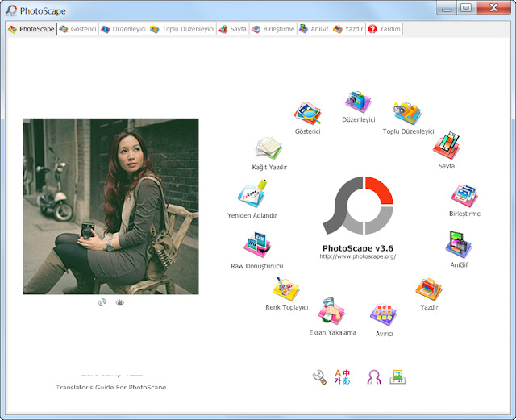
Task: Launch the AniGif circle icon
Action: click(459, 245)
